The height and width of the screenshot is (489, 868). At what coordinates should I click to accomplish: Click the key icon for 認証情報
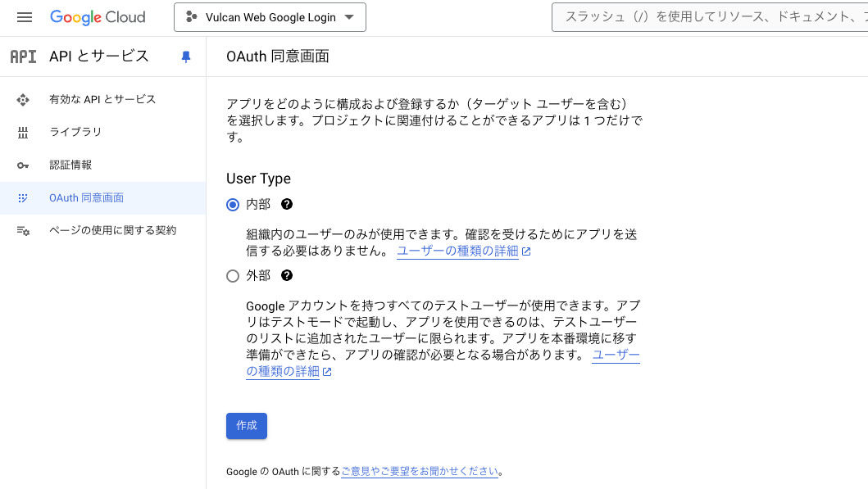point(23,165)
